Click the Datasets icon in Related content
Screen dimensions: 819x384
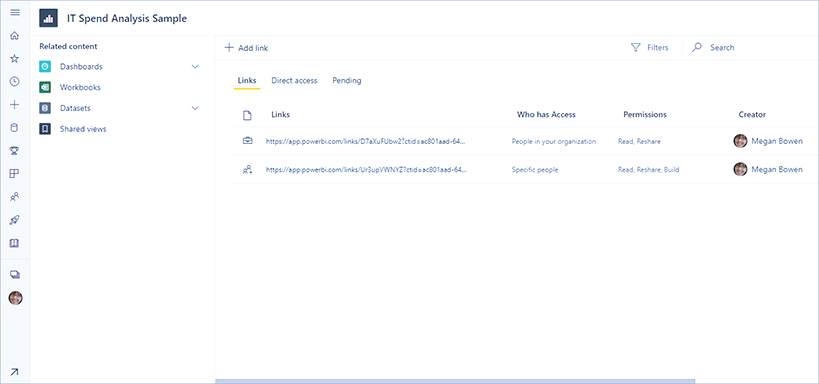tap(45, 108)
